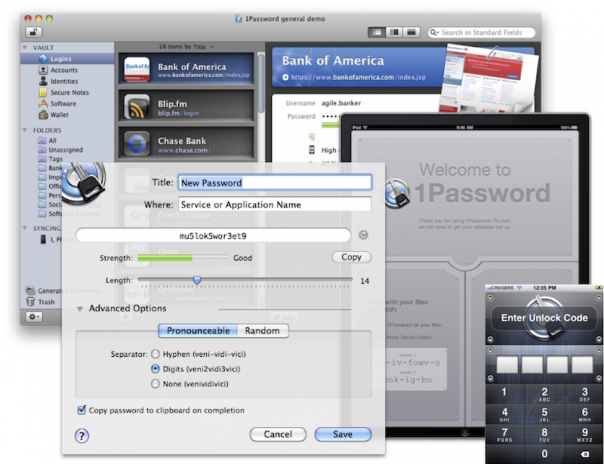Open Generated Passwords in sidebar
The image size is (604, 464).
point(64,291)
